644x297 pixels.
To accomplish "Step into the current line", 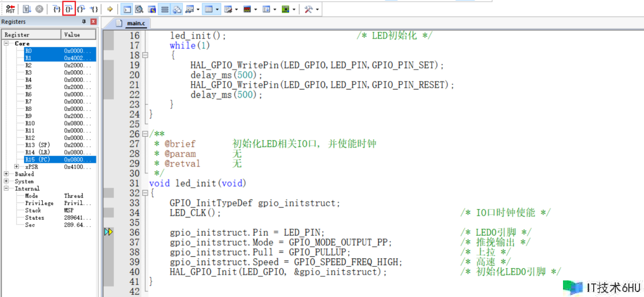I will click(57, 9).
